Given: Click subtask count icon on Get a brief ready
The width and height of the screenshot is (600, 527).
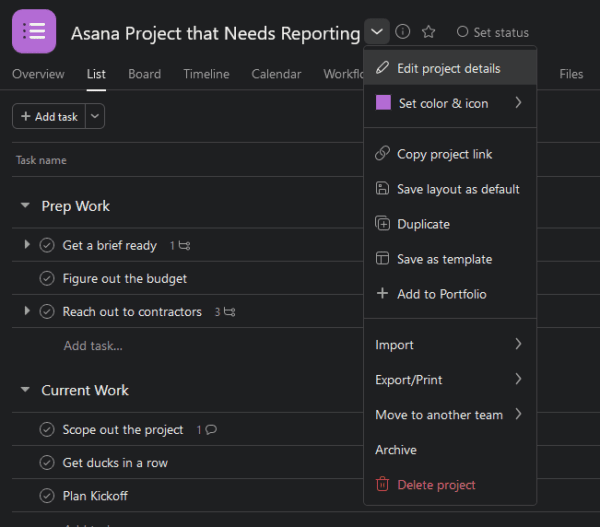Looking at the screenshot, I should tap(180, 246).
